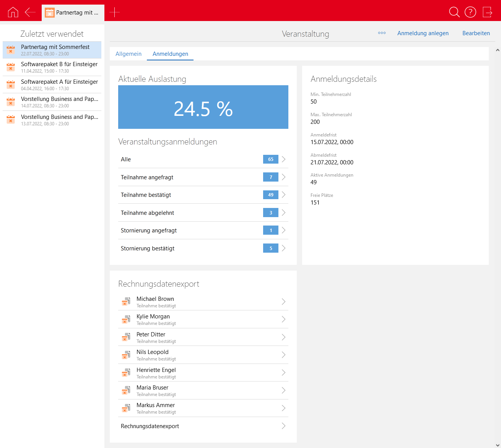This screenshot has width=501, height=448.
Task: Click the home icon in top bar
Action: (x=13, y=12)
